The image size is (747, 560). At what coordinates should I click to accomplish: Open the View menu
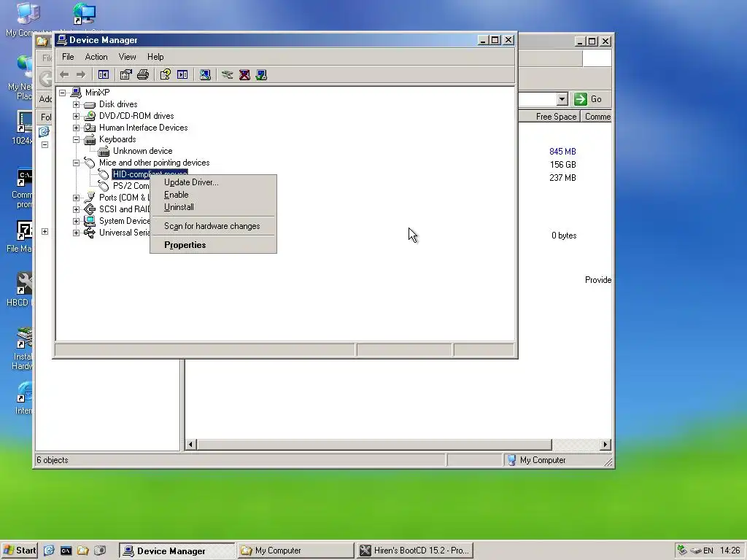coord(127,57)
